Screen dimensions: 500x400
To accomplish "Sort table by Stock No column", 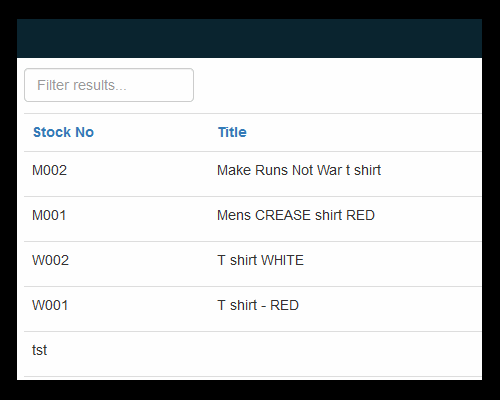I will coord(63,132).
